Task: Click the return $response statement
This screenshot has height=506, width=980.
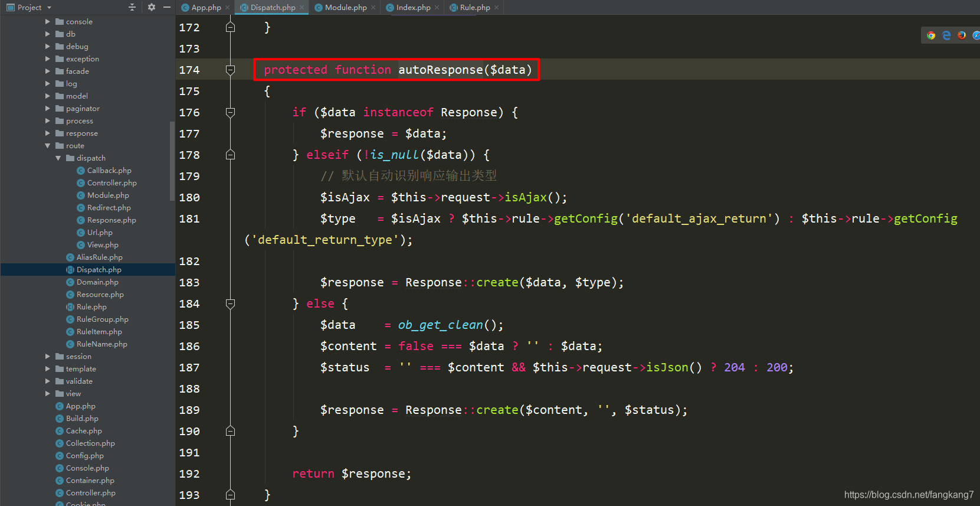Action: (x=352, y=474)
